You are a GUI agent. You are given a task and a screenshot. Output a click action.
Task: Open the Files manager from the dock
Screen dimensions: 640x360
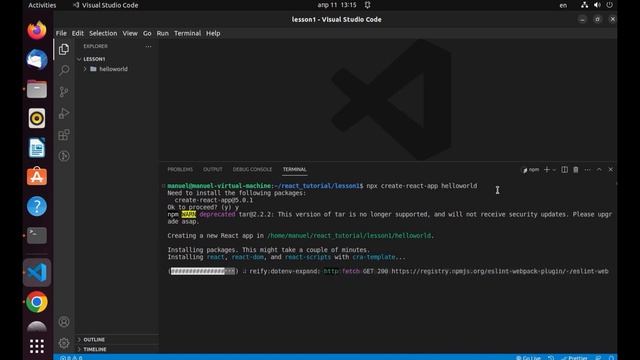click(37, 89)
